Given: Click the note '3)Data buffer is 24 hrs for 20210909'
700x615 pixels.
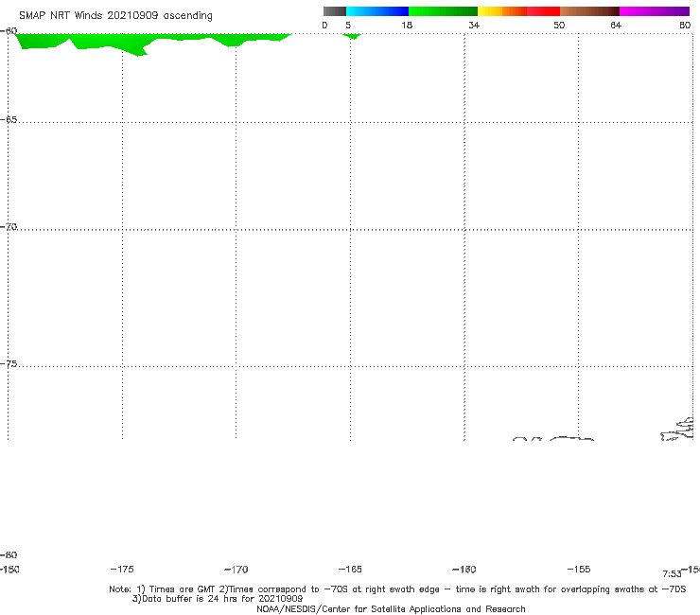Looking at the screenshot, I should coord(218,599).
